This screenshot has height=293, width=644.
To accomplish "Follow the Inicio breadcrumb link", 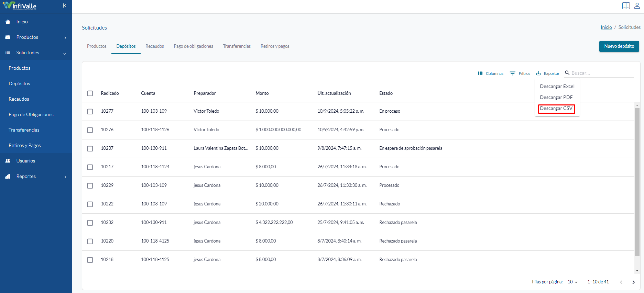I will pyautogui.click(x=606, y=27).
